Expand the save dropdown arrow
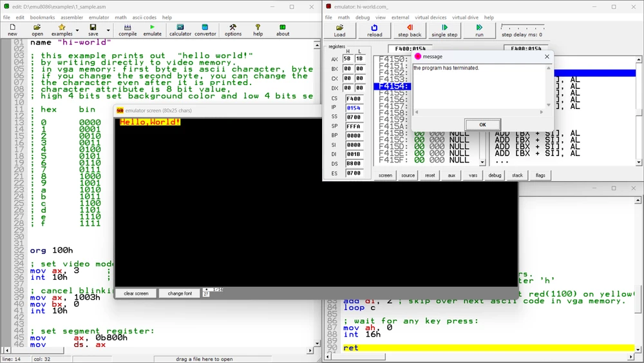Viewport: 644px width, 363px height. click(x=108, y=30)
